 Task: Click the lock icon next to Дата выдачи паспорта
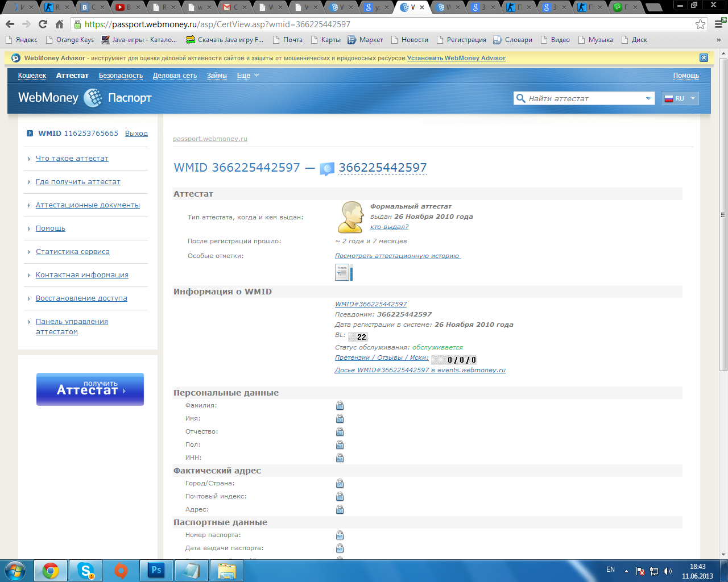[x=340, y=548]
